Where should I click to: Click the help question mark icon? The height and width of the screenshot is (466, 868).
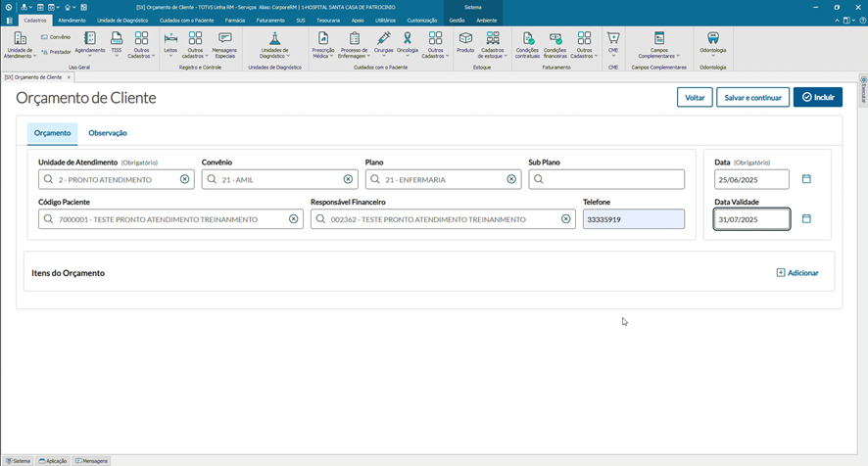point(862,21)
